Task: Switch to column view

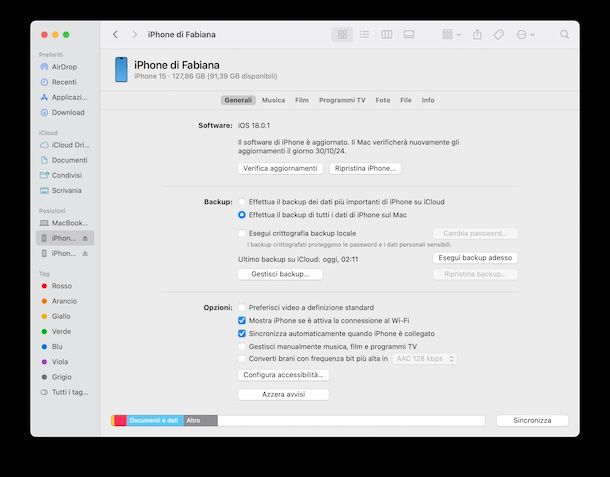Action: point(387,35)
